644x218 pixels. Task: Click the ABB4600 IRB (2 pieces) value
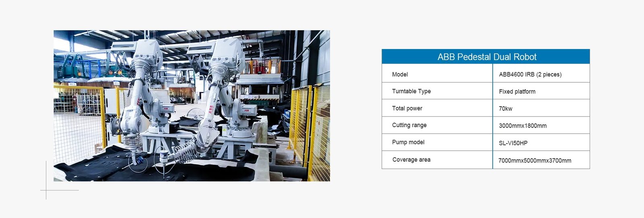coord(530,74)
